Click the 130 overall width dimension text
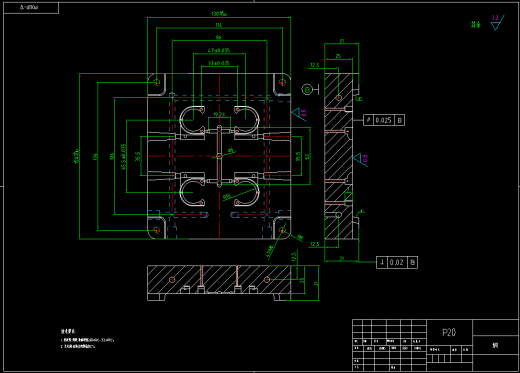The image size is (520, 373). 219,14
